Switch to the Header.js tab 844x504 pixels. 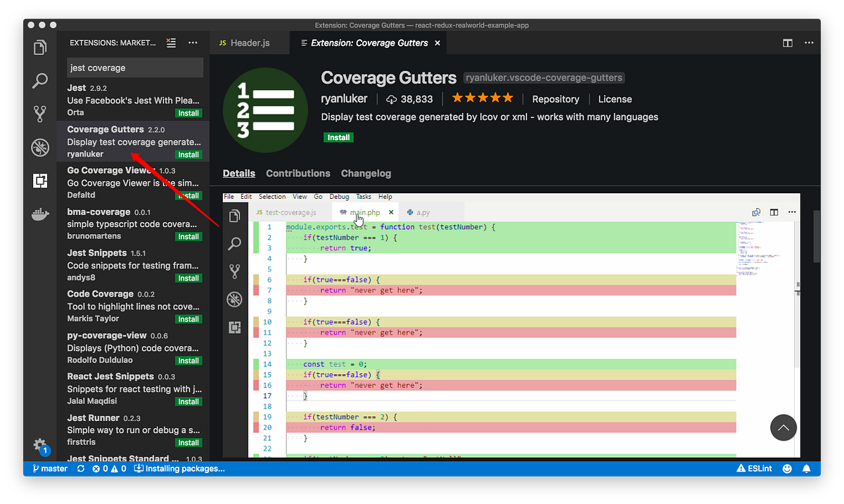click(x=245, y=43)
